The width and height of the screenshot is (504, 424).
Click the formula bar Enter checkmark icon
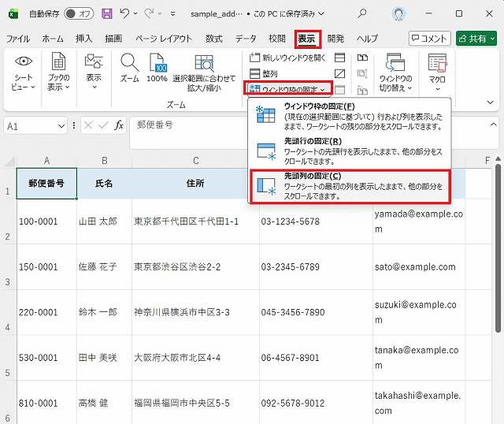pos(103,125)
